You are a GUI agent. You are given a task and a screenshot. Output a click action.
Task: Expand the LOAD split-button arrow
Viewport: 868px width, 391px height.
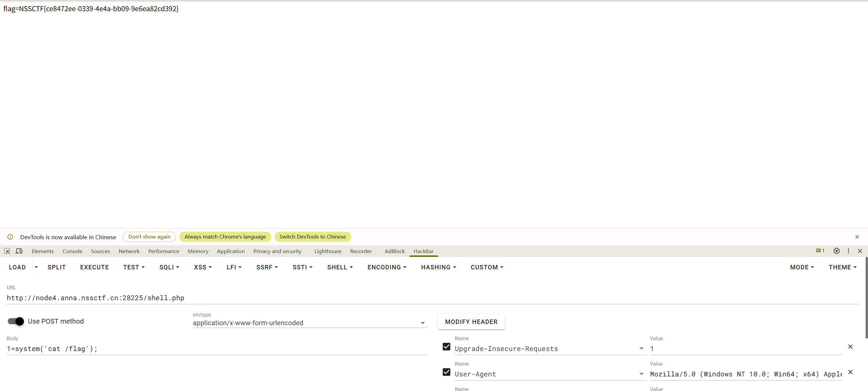(36, 267)
